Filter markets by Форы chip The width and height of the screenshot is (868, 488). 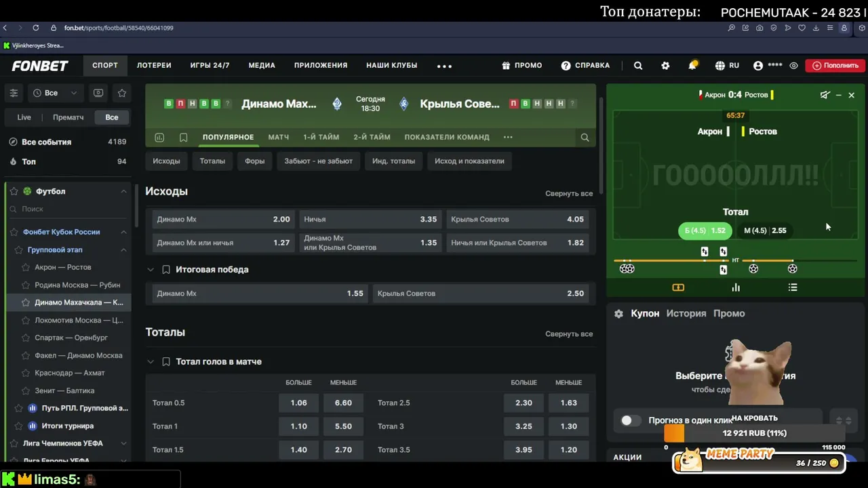255,161
